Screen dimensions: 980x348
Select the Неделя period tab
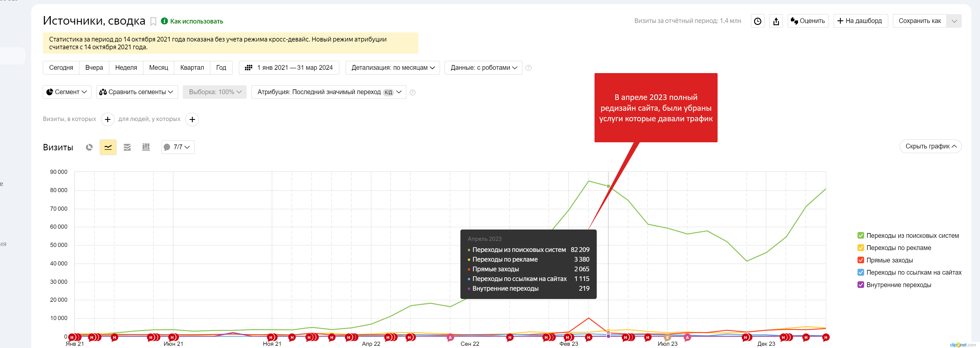click(x=126, y=67)
